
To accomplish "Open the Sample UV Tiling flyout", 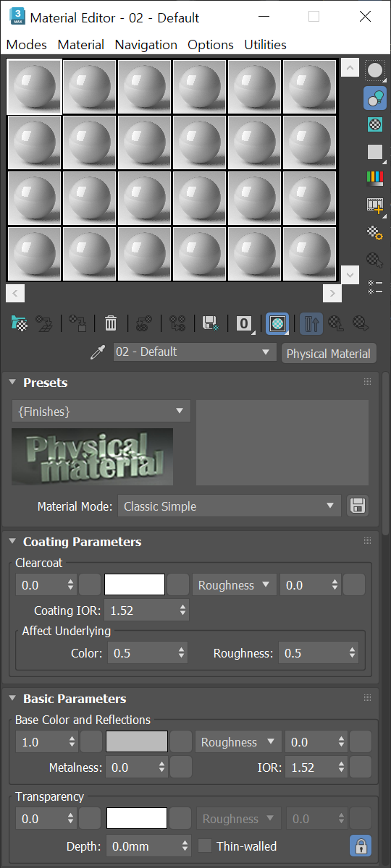I will click(x=375, y=152).
